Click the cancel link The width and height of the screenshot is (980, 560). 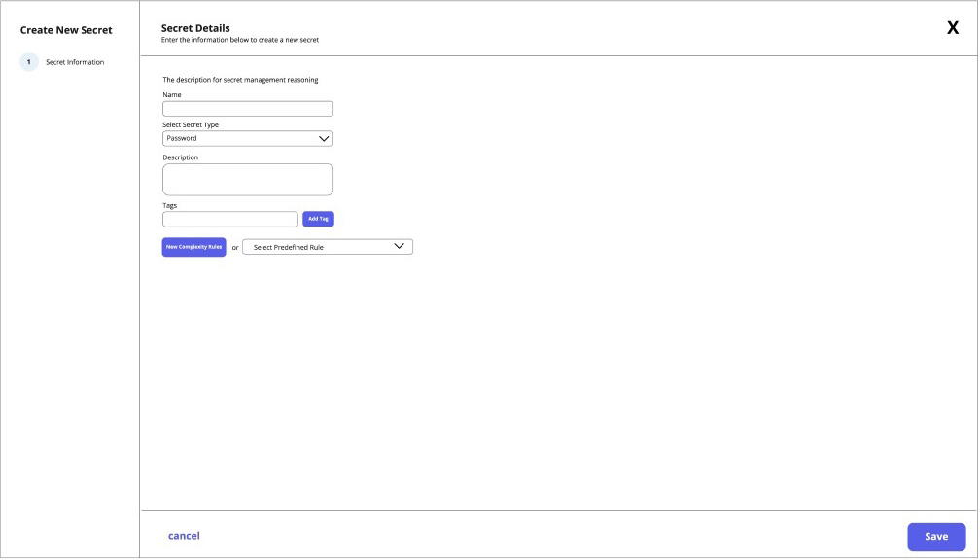184,535
